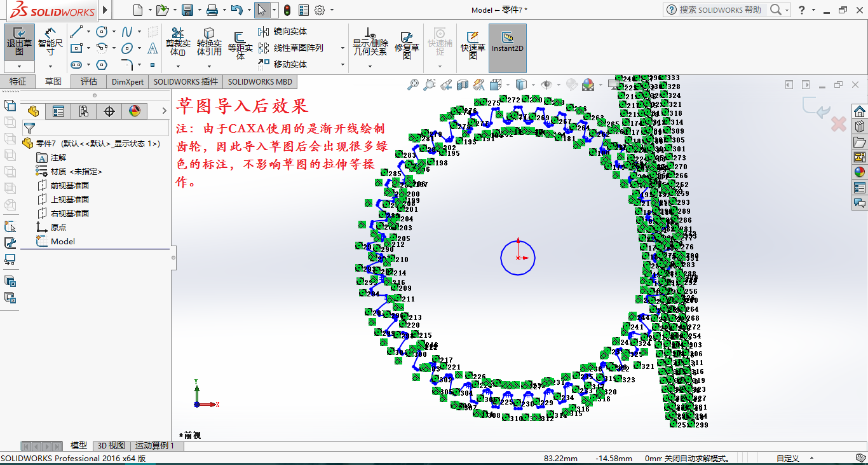
Task: Open the dropdown beside the New icon
Action: point(150,10)
